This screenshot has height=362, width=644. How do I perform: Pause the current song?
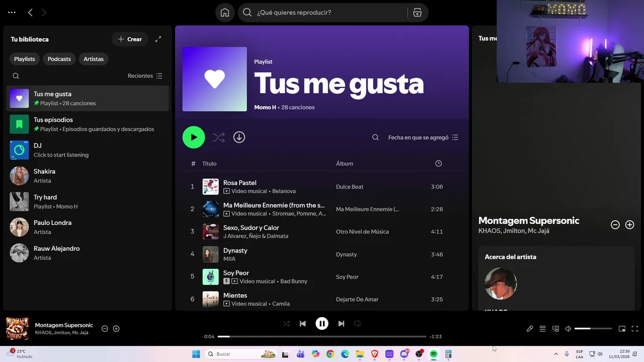coord(322,324)
